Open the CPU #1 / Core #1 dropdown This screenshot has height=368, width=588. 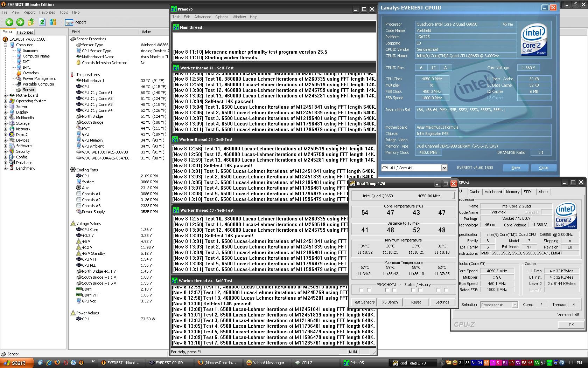pos(444,168)
